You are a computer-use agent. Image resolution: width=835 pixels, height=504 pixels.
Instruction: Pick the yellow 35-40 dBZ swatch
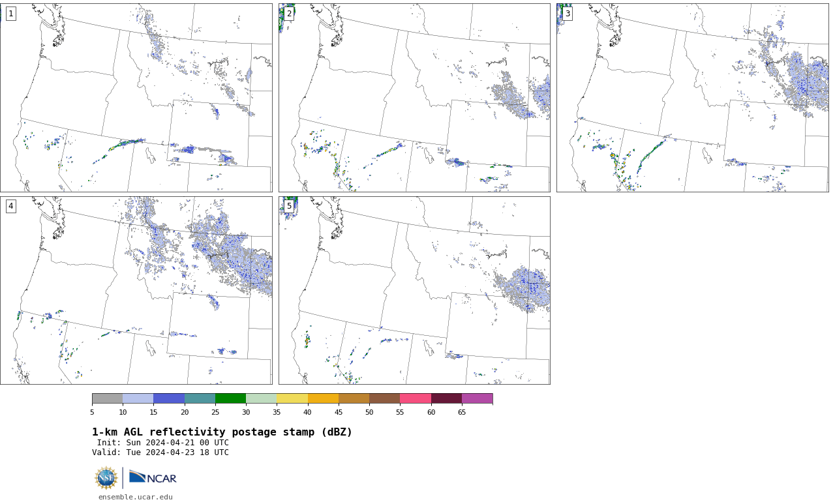coord(292,398)
